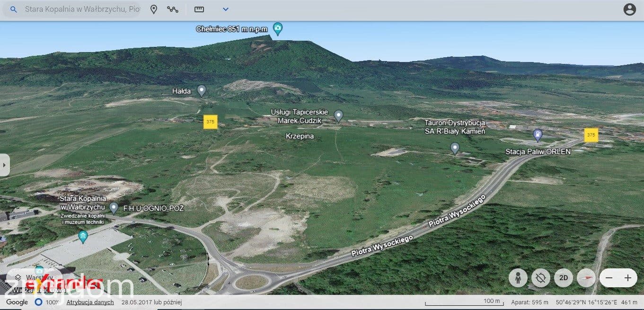Click the Stara Kopalnia search field
Screen dimensions: 644x310
click(82, 9)
